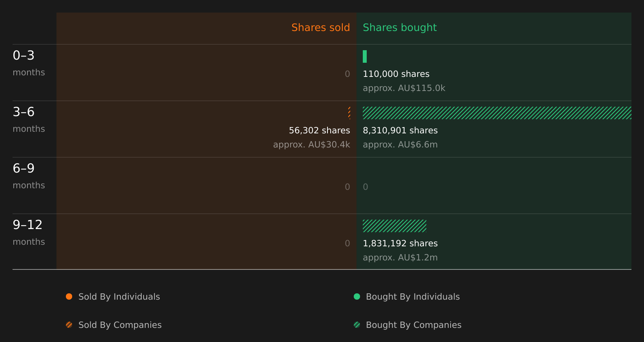Click the 8,310,901 shares value
This screenshot has width=644, height=342.
point(400,131)
